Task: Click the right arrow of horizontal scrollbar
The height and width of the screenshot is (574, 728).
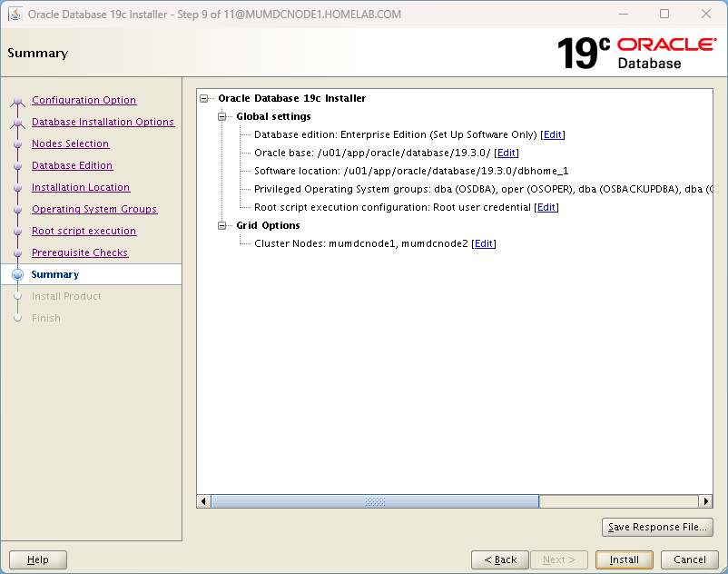Action: 707,500
